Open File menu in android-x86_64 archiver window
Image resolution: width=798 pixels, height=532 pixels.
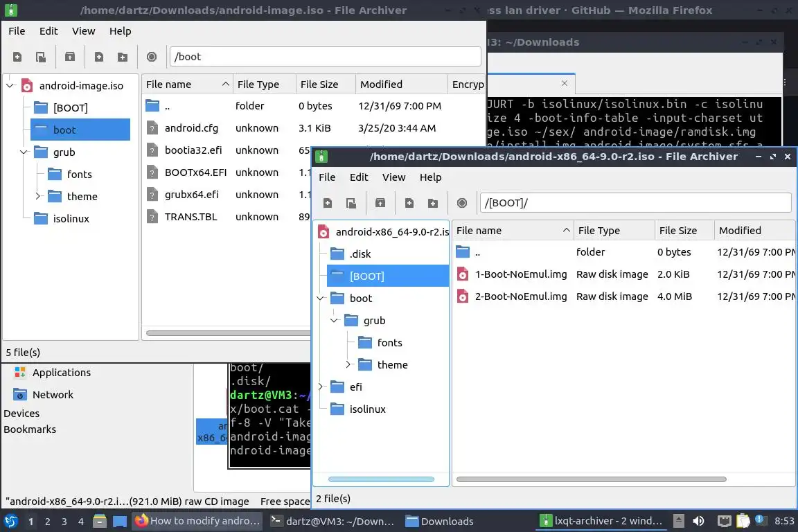327,177
